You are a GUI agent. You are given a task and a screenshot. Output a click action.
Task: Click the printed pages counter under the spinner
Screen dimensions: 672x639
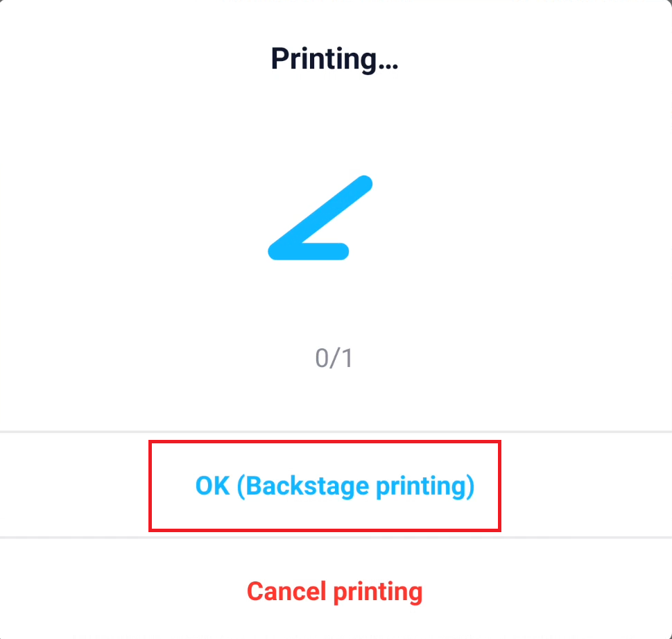pos(334,358)
